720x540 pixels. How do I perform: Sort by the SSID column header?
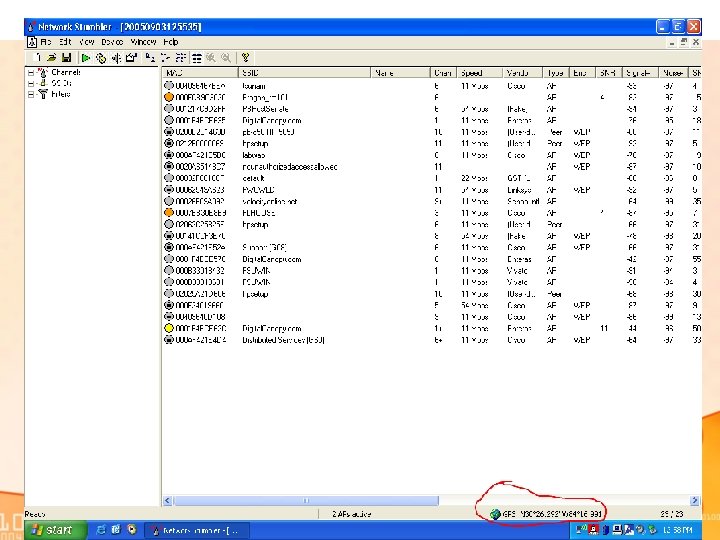(304, 73)
